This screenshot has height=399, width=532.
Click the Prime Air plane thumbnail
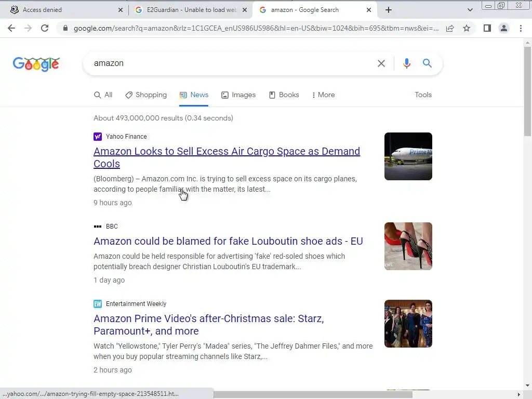[408, 156]
